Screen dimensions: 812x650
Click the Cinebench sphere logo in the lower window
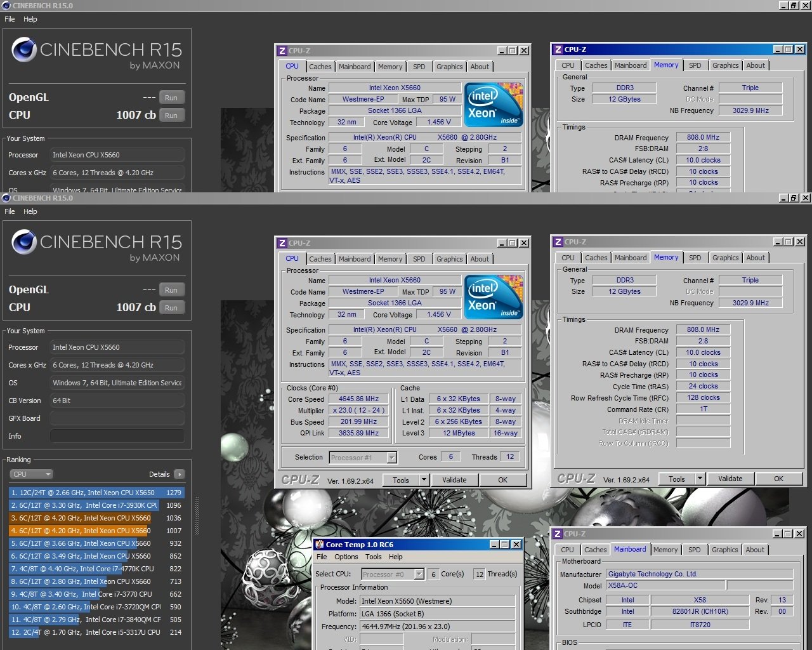point(24,242)
